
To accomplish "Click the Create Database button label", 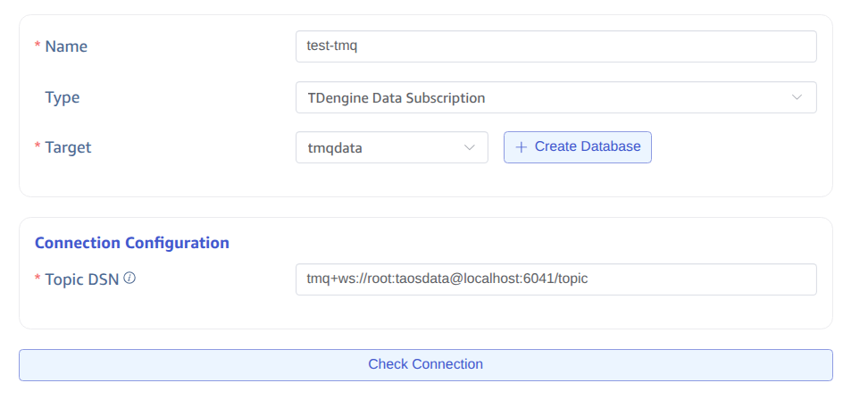I will tap(587, 146).
